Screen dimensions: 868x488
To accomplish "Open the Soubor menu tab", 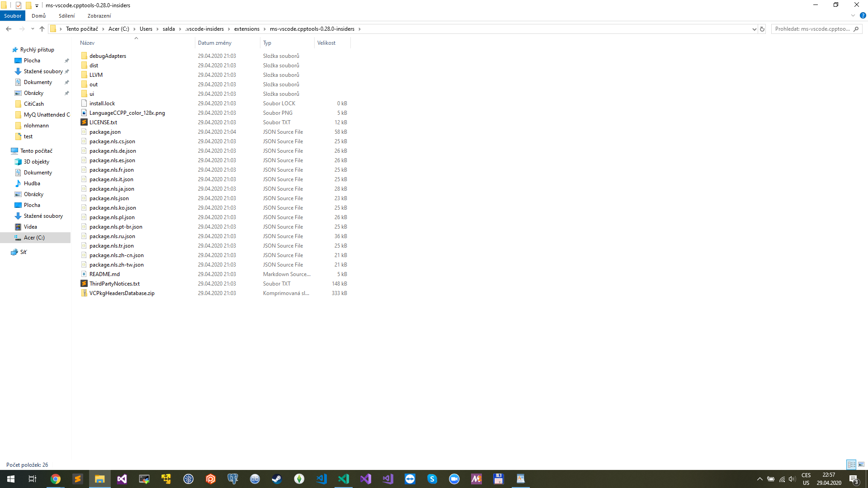I will [13, 16].
